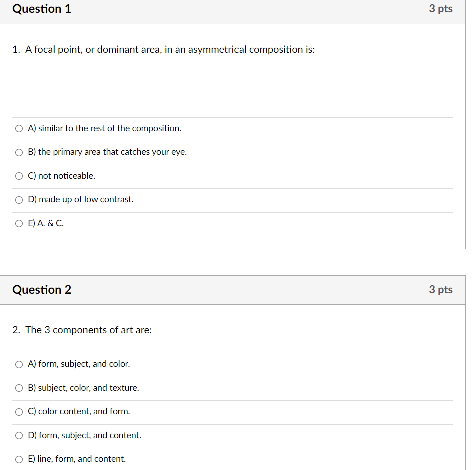Pick option D, made up of low contrast
Image resolution: width=476 pixels, height=470 pixels.
(x=80, y=199)
